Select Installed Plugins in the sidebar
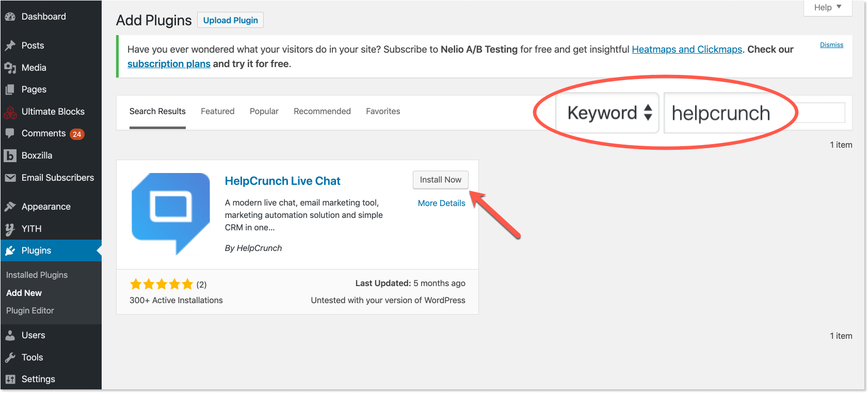 (37, 275)
